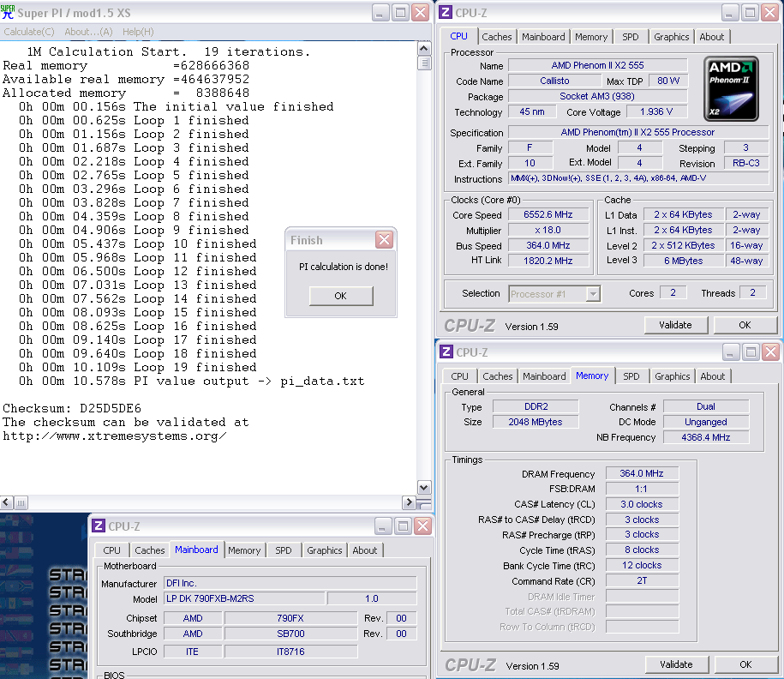The height and width of the screenshot is (679, 784).
Task: Open SPD tab in Memory CPU-Z window
Action: pyautogui.click(x=631, y=376)
